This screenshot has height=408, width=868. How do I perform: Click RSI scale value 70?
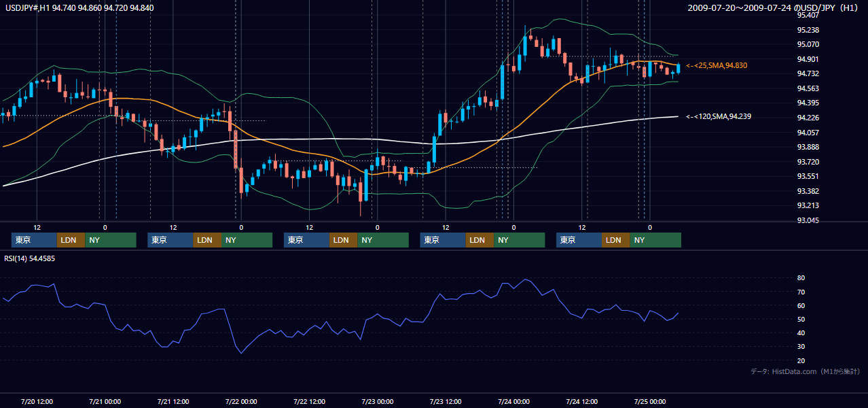click(x=801, y=292)
